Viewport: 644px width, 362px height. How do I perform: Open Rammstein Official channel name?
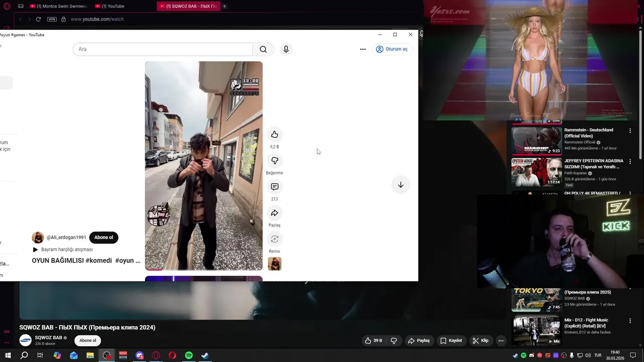580,142
